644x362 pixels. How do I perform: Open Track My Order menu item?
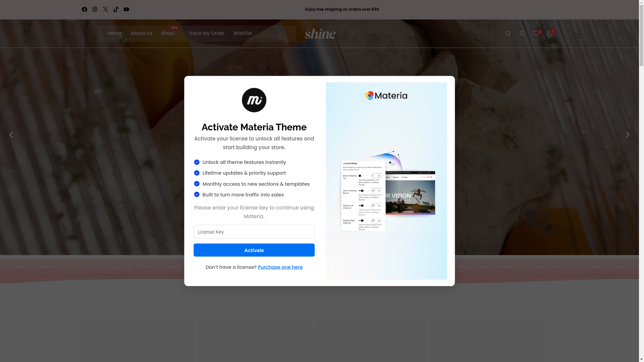point(206,33)
